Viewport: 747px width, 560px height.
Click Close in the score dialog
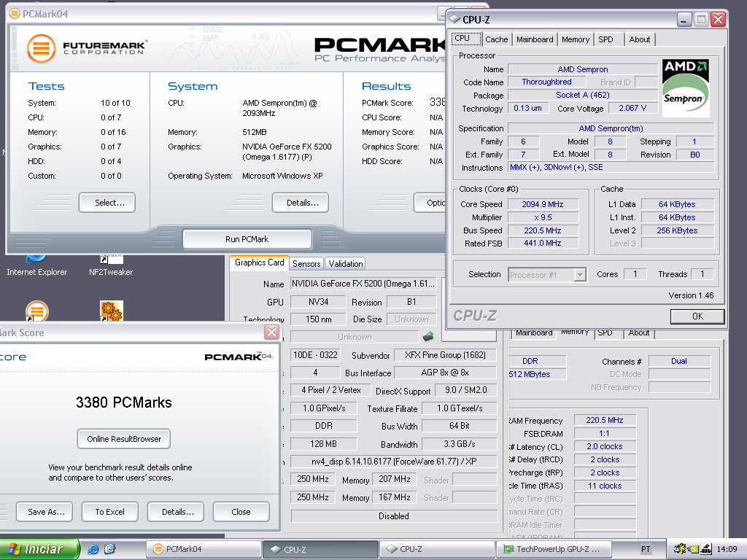click(x=241, y=512)
